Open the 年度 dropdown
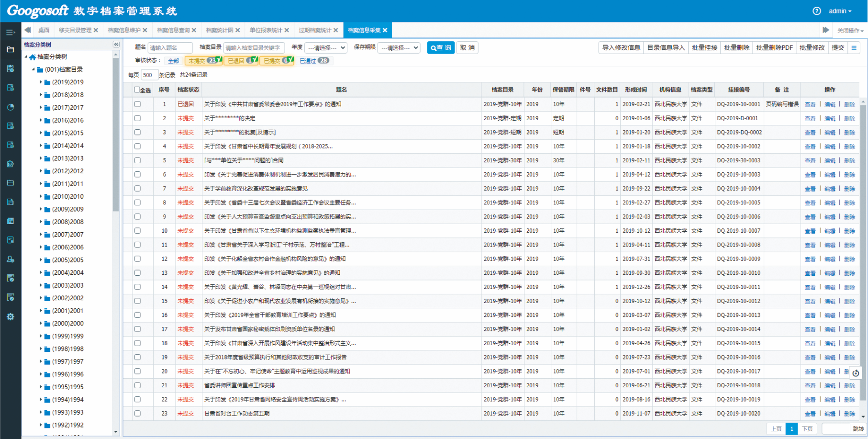868x439 pixels. pos(326,48)
